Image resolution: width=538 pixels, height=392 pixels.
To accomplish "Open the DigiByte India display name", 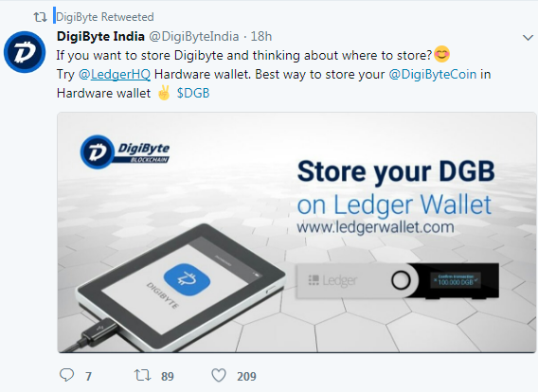I will tap(100, 36).
